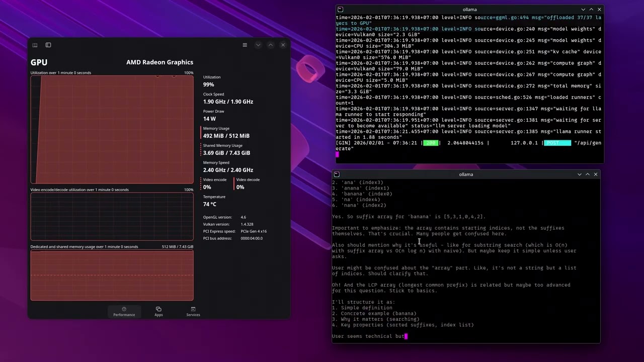Click the Temperature '74 °C' value

[x=209, y=204]
